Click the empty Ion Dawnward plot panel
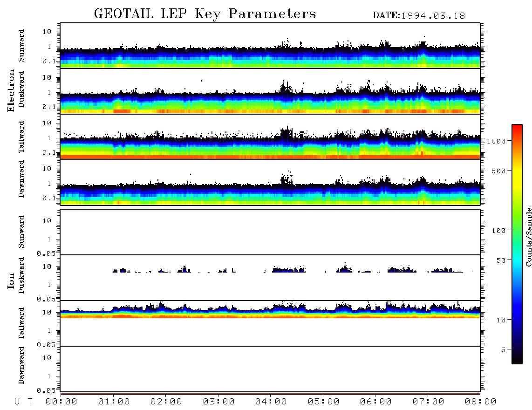The image size is (532, 410). tap(270, 369)
